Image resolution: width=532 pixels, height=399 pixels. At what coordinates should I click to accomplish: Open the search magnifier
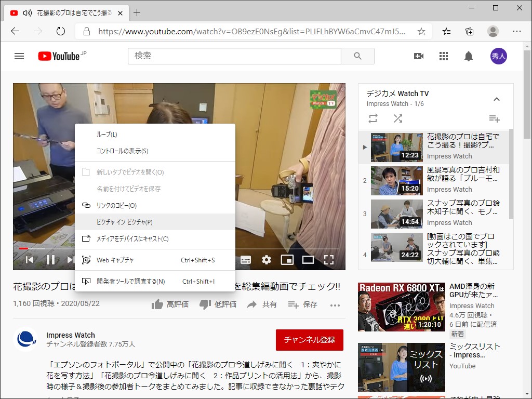357,56
